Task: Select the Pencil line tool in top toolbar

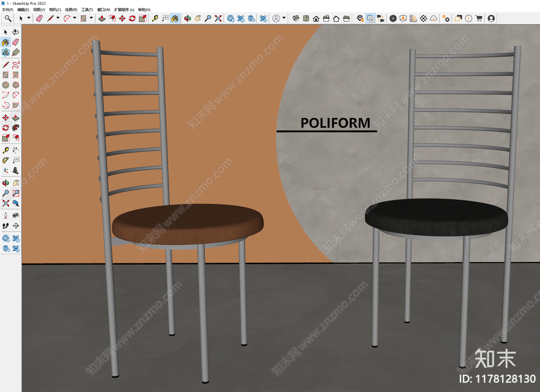Action: point(51,19)
